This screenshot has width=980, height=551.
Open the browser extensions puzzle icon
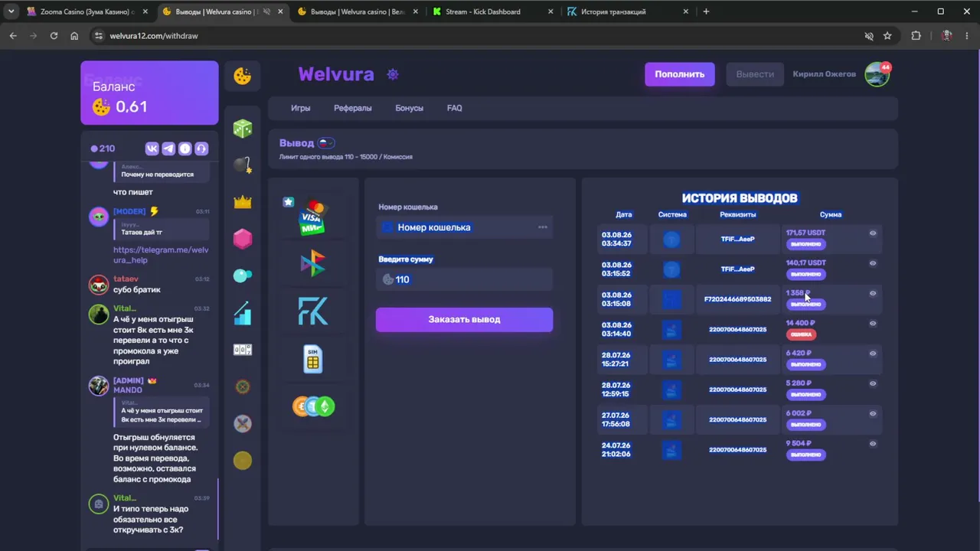click(916, 36)
